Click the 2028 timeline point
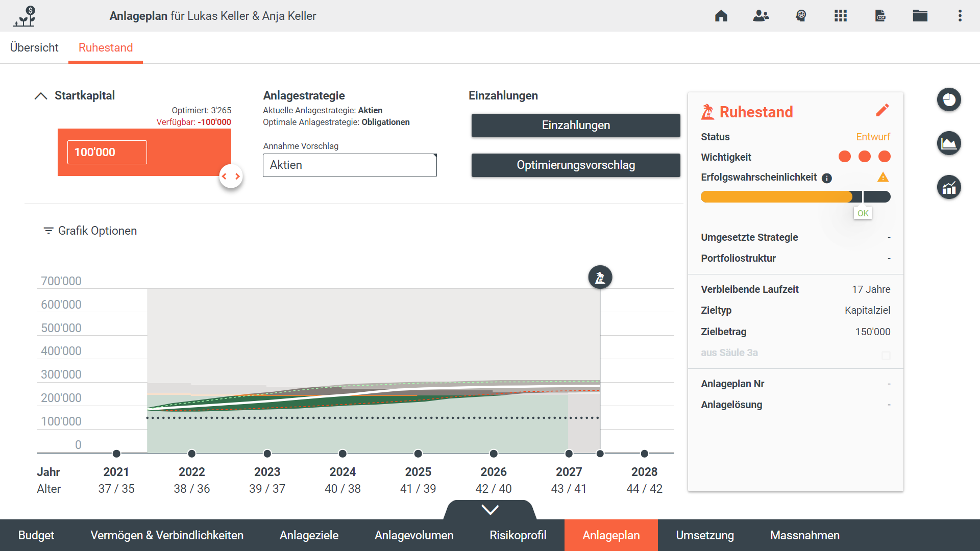980x551 pixels. click(x=645, y=454)
